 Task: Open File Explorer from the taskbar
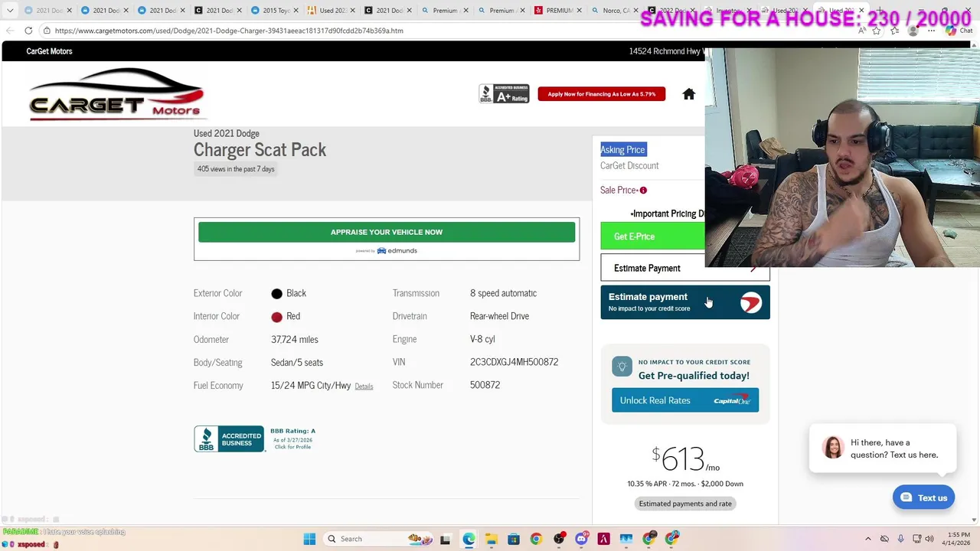pyautogui.click(x=491, y=539)
